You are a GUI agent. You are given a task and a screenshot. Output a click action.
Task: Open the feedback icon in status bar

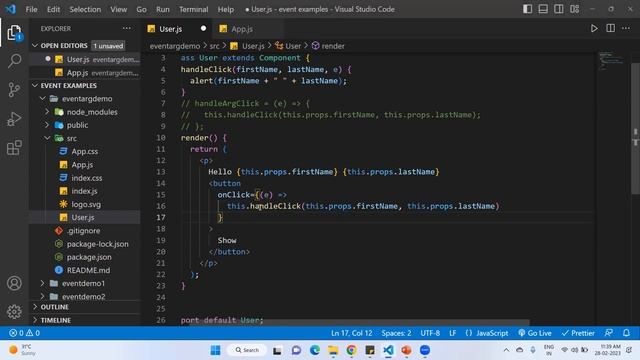[x=609, y=333]
